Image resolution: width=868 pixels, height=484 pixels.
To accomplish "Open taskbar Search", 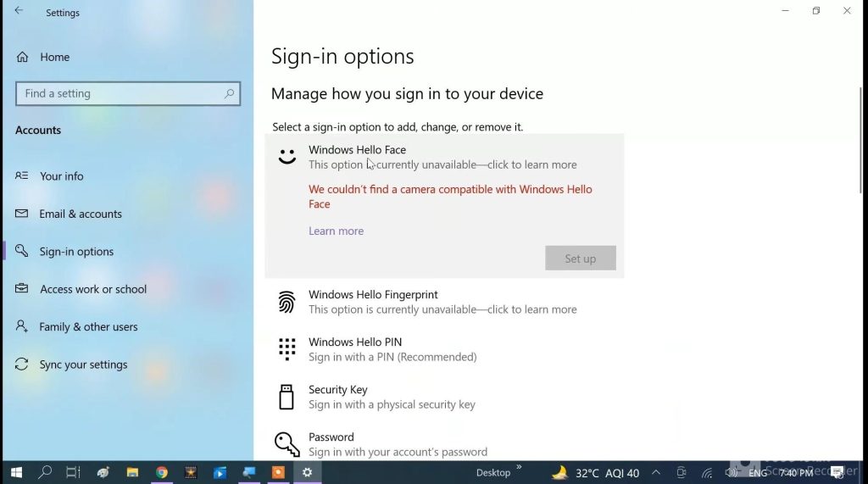I will click(x=45, y=472).
